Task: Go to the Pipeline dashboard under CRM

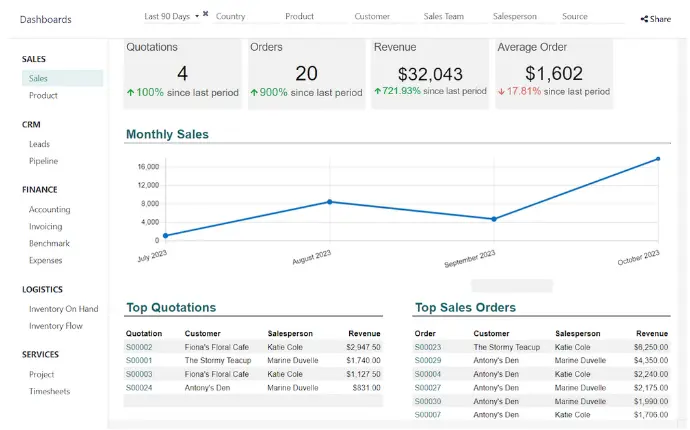Action: 43,161
